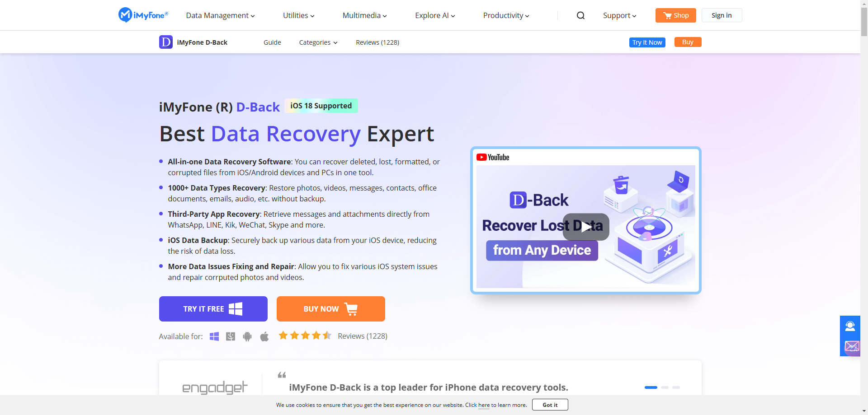Click the iMyFone logo
This screenshot has height=415, width=868.
click(x=143, y=15)
